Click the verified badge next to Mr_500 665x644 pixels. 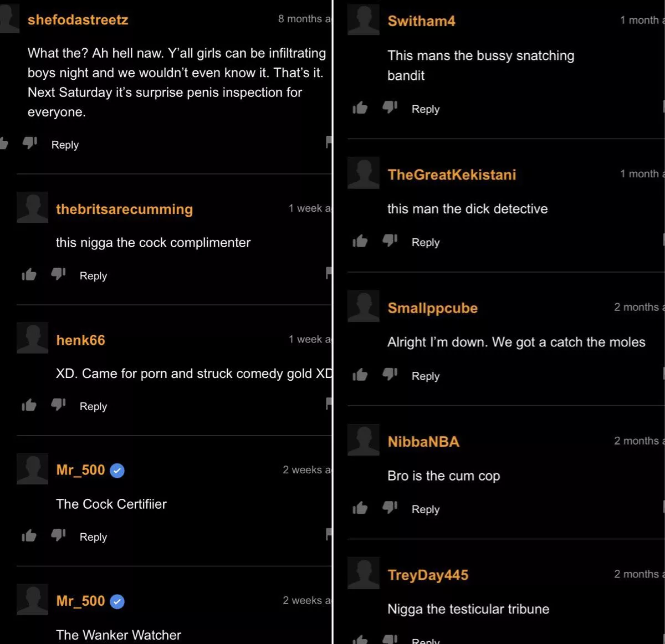click(x=117, y=469)
